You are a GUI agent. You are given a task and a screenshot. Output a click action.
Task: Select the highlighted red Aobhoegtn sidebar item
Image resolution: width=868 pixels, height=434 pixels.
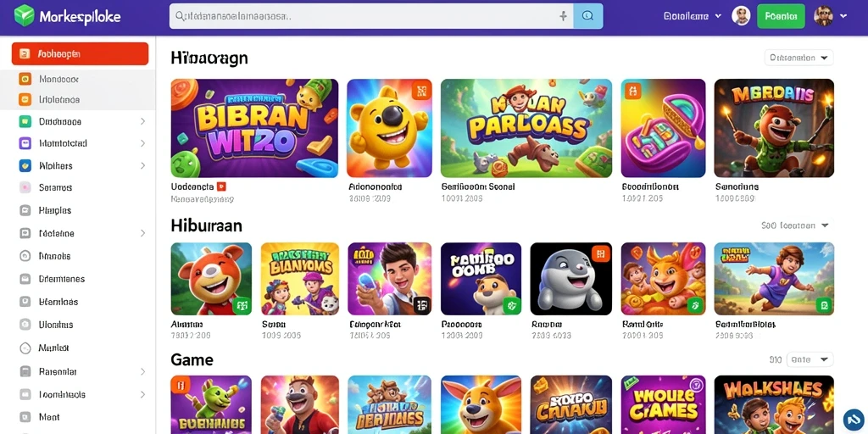point(80,53)
